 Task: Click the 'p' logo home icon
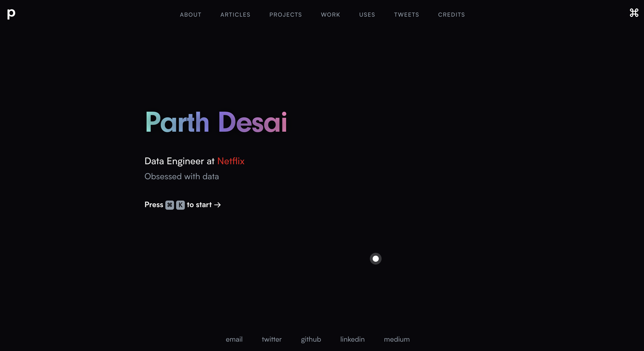tap(11, 14)
